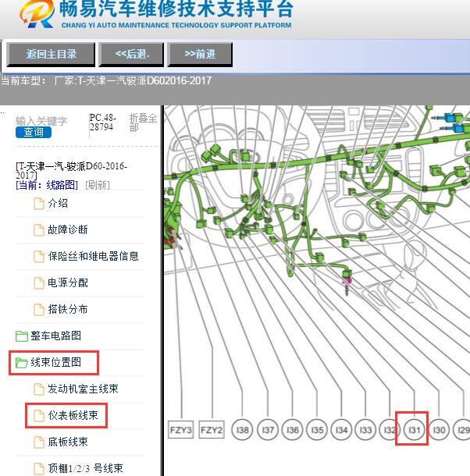This screenshot has height=476, width=470.
Task: Open the 搭铁分布 document
Action: pos(68,309)
